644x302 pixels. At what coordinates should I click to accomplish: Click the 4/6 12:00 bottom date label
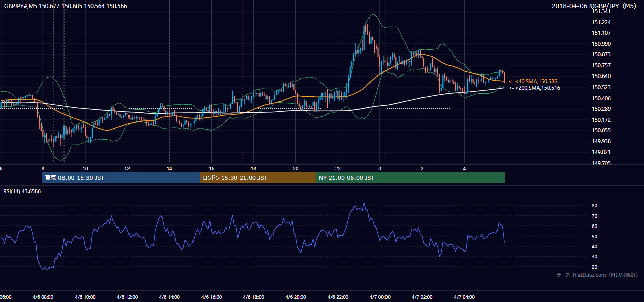(x=127, y=297)
